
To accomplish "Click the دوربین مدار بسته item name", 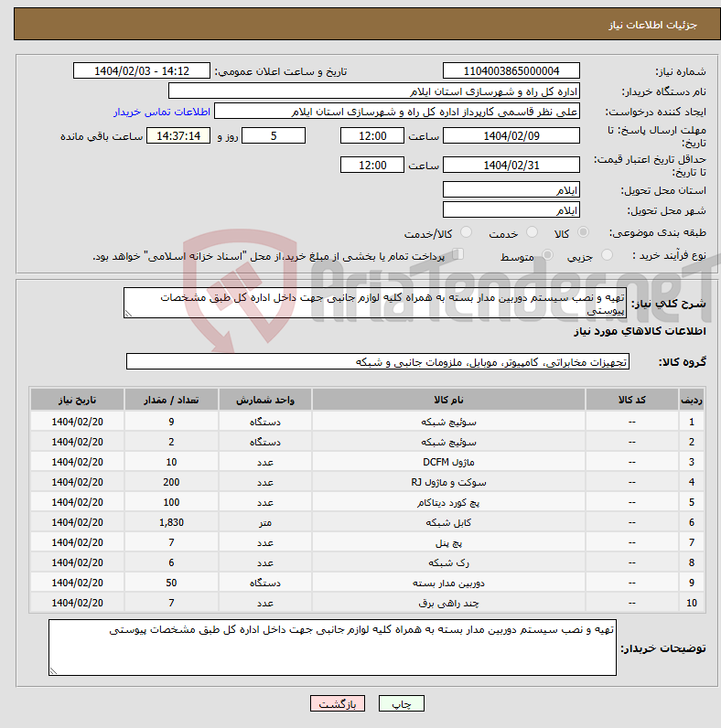I will tap(448, 583).
